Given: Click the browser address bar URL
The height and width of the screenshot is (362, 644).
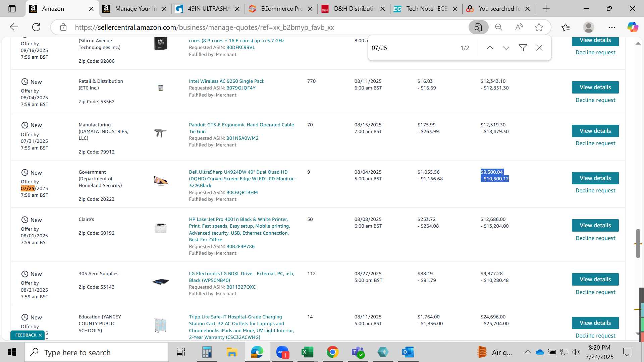Looking at the screenshot, I should [204, 27].
